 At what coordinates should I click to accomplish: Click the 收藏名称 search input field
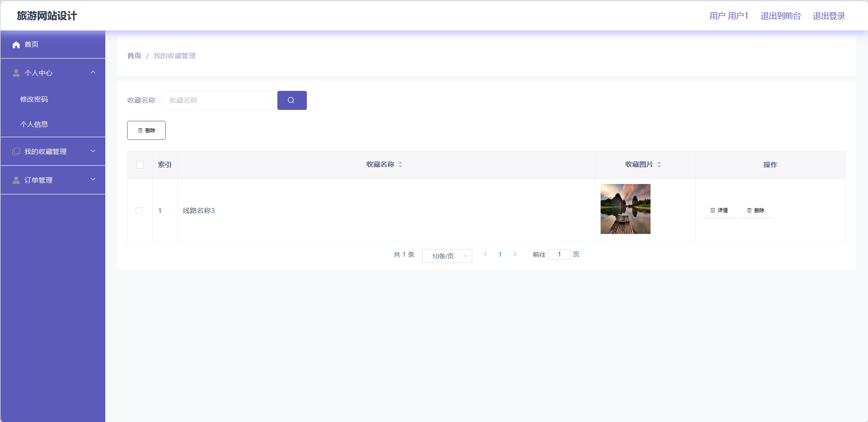point(217,100)
